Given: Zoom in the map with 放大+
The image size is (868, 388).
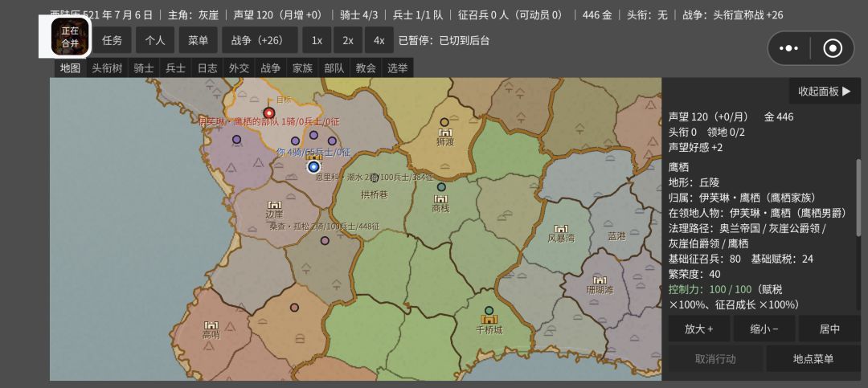Looking at the screenshot, I should pos(699,329).
